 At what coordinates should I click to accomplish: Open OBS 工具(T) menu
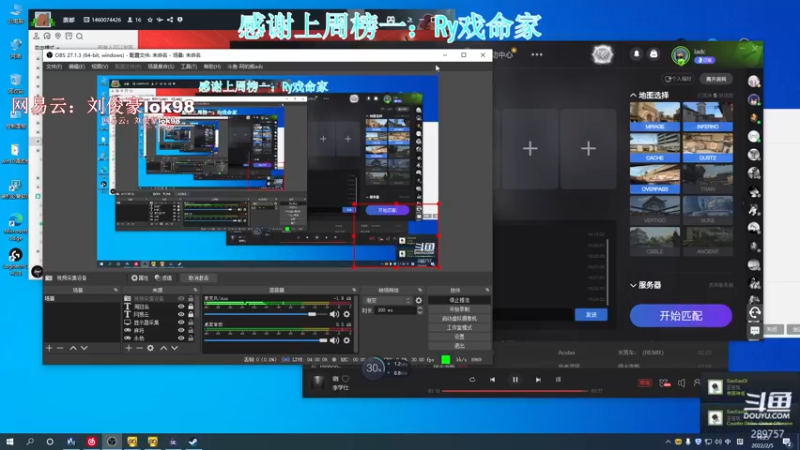[189, 67]
